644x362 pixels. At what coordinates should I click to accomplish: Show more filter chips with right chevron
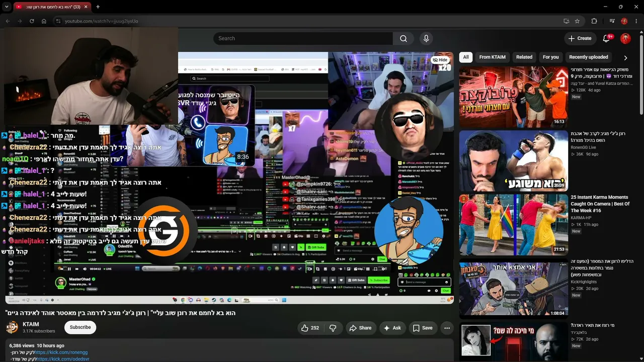(x=625, y=58)
